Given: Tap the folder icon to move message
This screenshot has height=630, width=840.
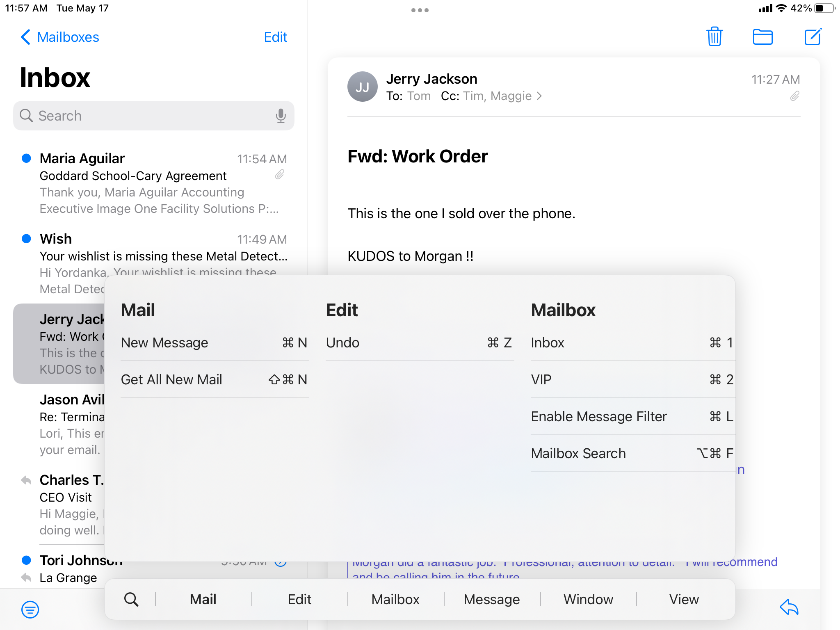Looking at the screenshot, I should pos(762,37).
